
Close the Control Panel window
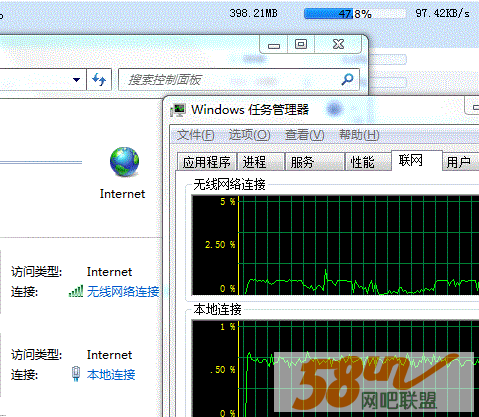[x=338, y=45]
